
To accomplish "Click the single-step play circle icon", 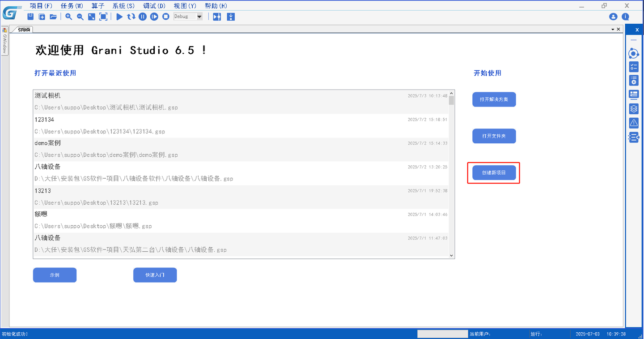I will point(154,17).
